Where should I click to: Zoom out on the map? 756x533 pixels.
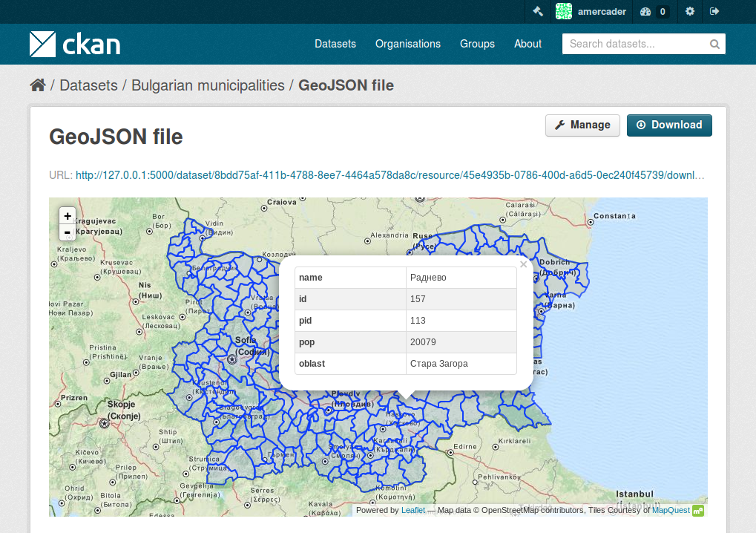point(68,232)
